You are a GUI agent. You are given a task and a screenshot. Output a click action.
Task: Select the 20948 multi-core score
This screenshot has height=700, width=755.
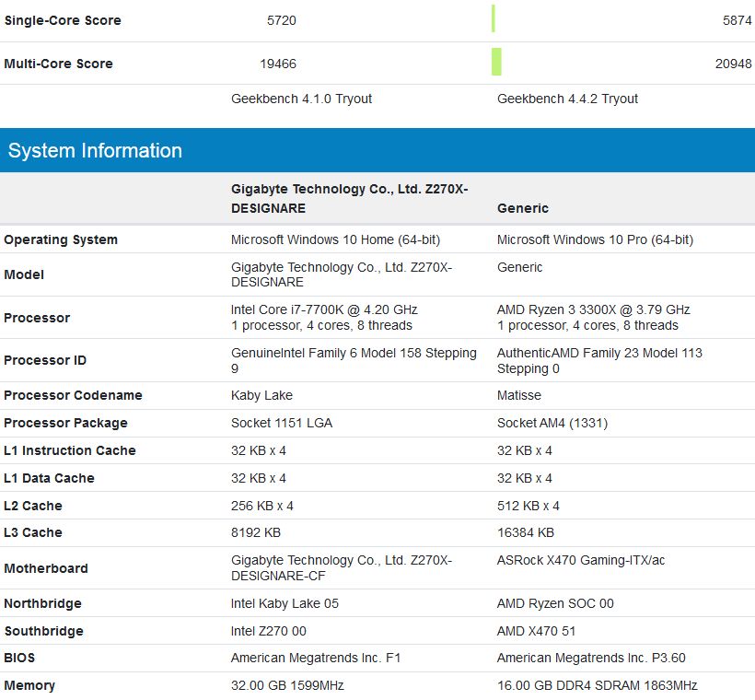click(x=733, y=64)
